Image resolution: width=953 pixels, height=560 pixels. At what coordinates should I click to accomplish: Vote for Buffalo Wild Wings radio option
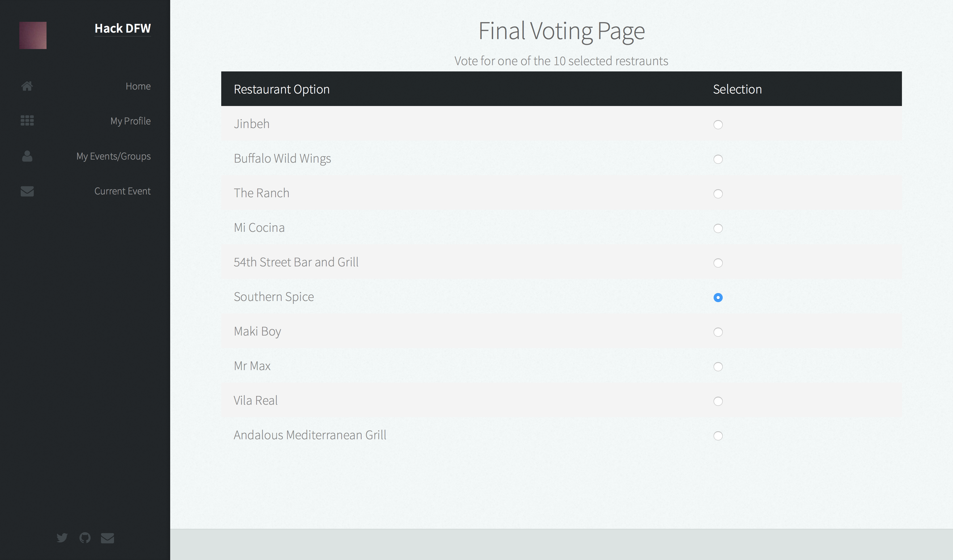tap(718, 159)
